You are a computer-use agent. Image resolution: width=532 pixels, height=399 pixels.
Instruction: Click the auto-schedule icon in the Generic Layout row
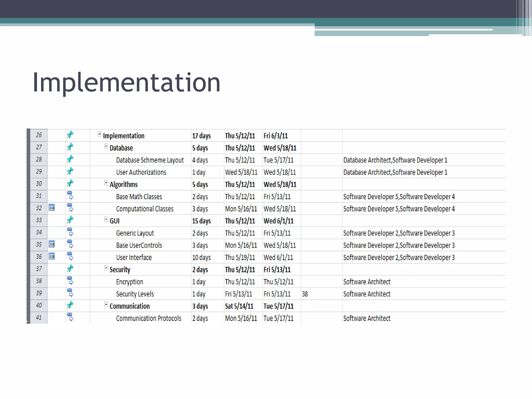pyautogui.click(x=70, y=232)
